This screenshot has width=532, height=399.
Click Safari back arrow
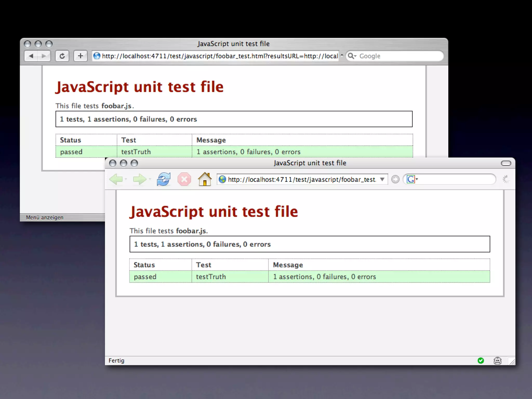(x=31, y=56)
